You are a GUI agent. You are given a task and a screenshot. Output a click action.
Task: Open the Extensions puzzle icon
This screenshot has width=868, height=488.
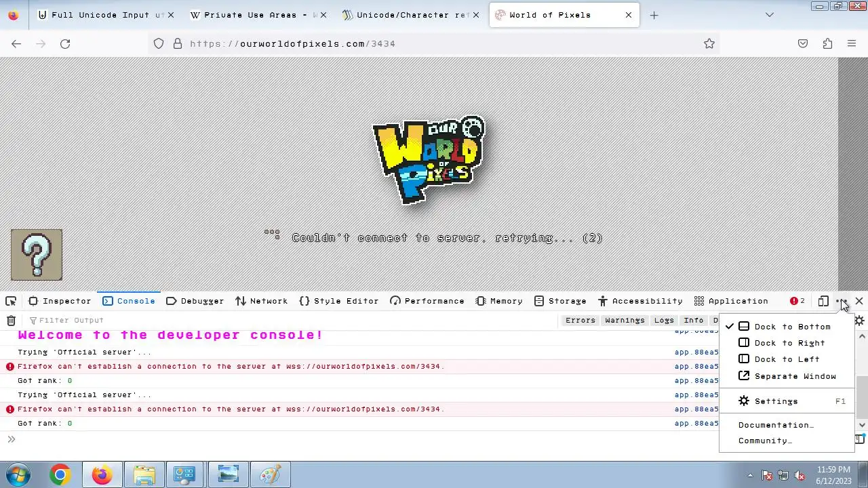(827, 43)
